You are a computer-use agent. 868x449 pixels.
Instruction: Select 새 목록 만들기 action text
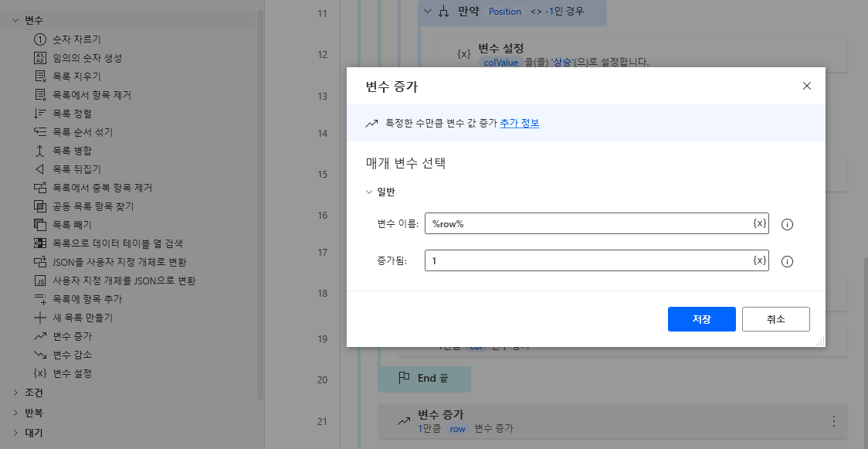[83, 318]
